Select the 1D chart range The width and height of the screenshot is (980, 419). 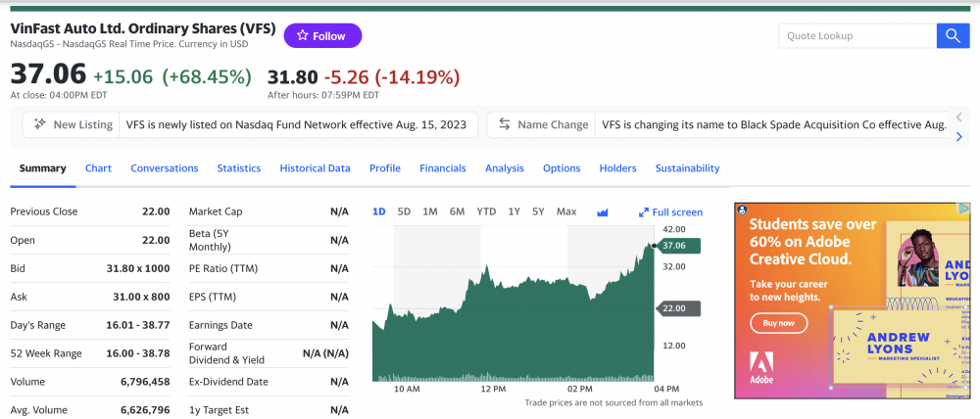point(378,211)
